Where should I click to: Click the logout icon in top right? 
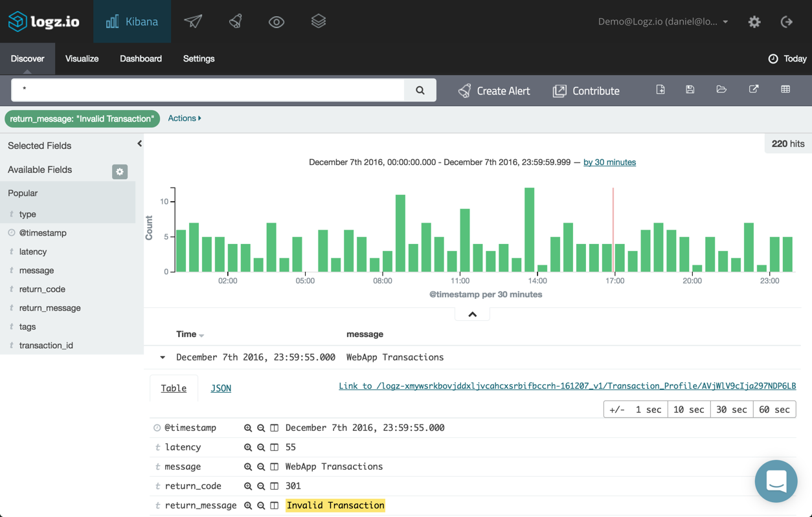pyautogui.click(x=787, y=22)
